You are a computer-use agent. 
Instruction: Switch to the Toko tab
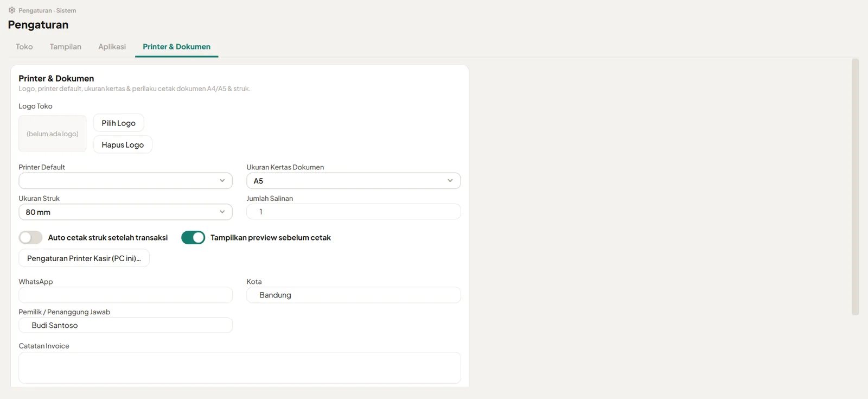(24, 47)
